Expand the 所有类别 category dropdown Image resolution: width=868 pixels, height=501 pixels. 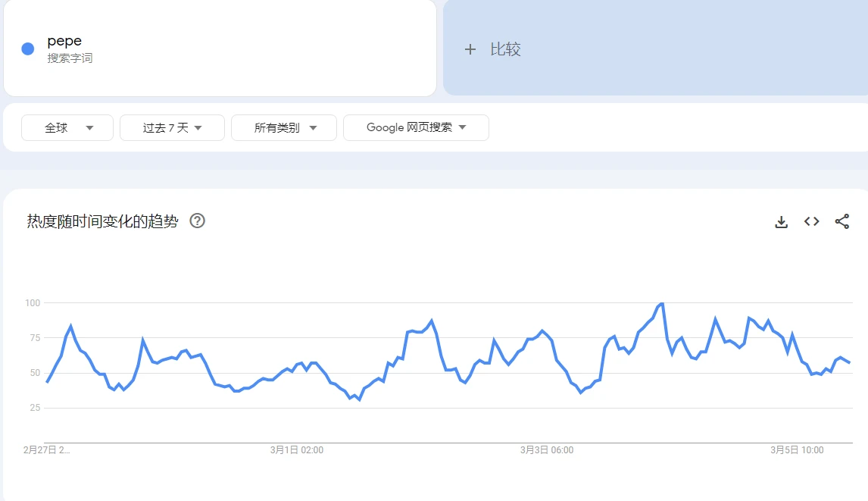pos(284,127)
